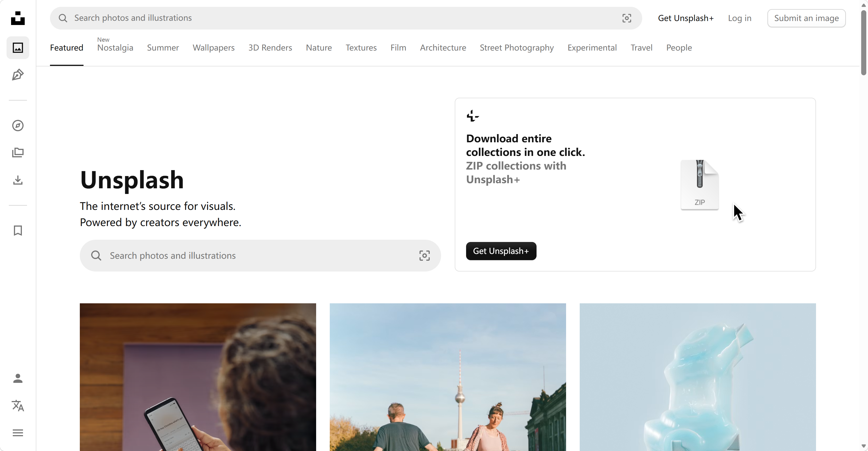Click the black Get Unsplash+ button
The width and height of the screenshot is (868, 451).
[501, 251]
